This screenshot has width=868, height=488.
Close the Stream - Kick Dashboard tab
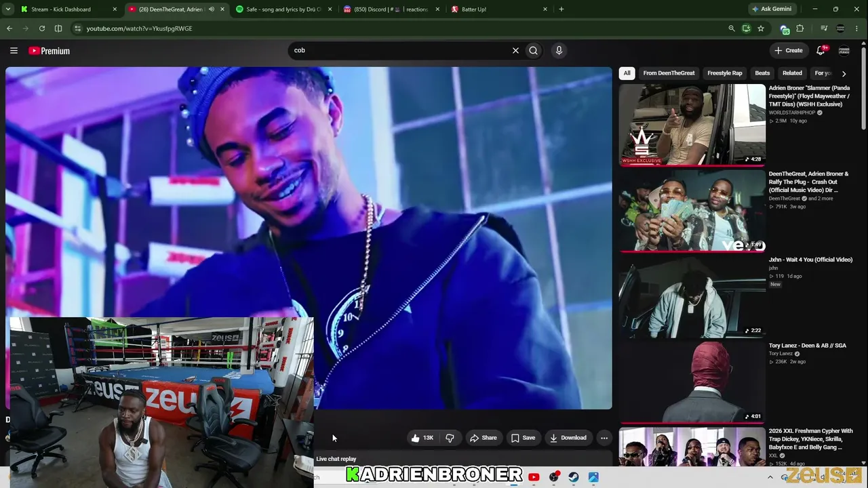pos(115,9)
